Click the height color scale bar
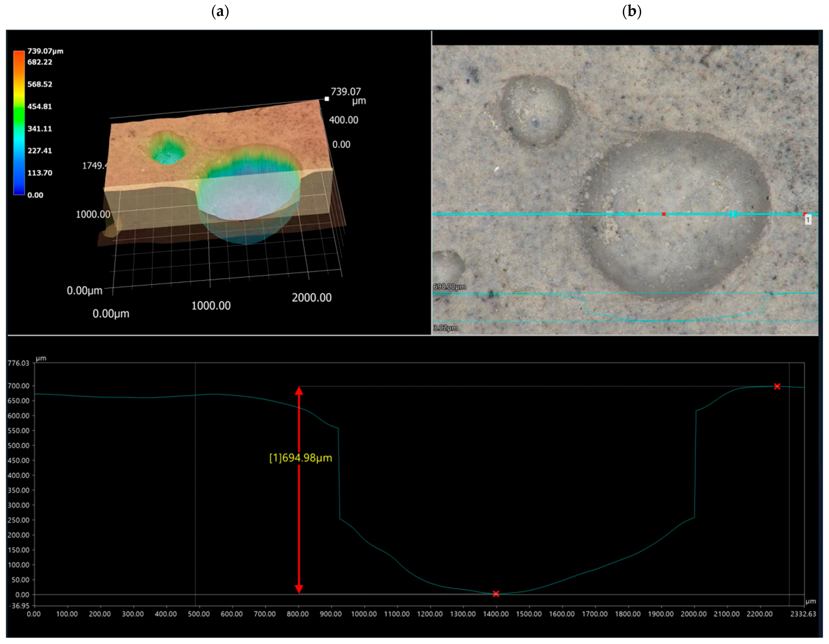 click(x=19, y=123)
